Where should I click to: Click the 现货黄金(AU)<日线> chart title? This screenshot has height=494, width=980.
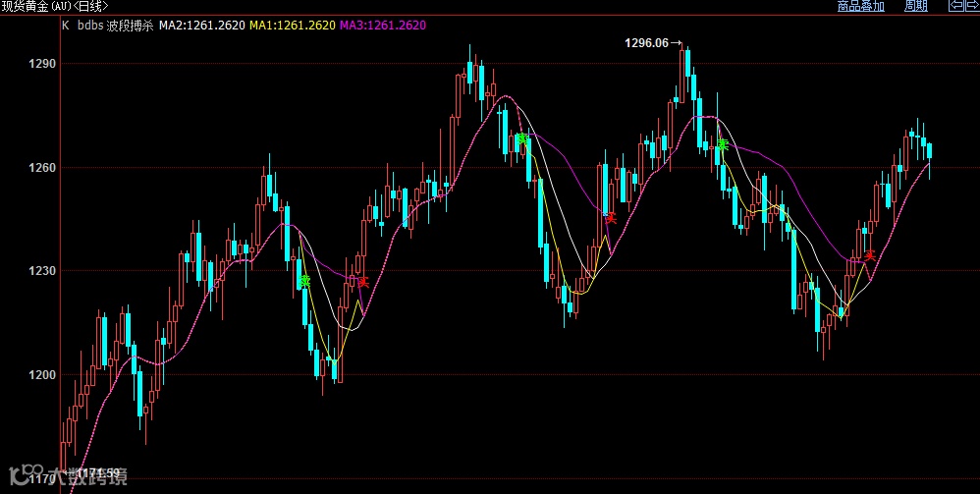tap(54, 6)
